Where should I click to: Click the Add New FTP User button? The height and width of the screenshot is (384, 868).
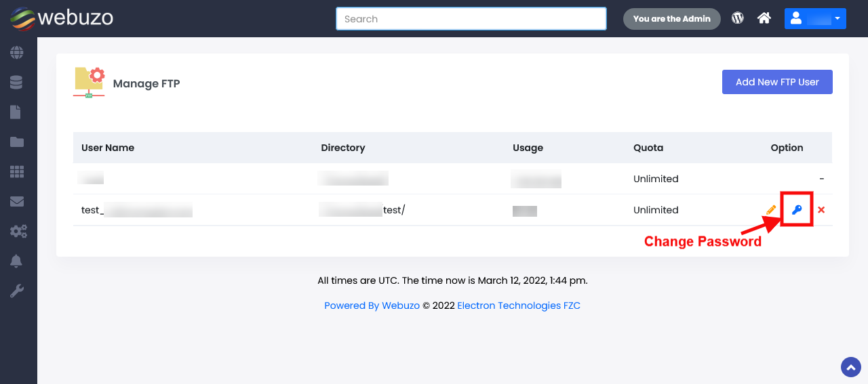pos(777,82)
